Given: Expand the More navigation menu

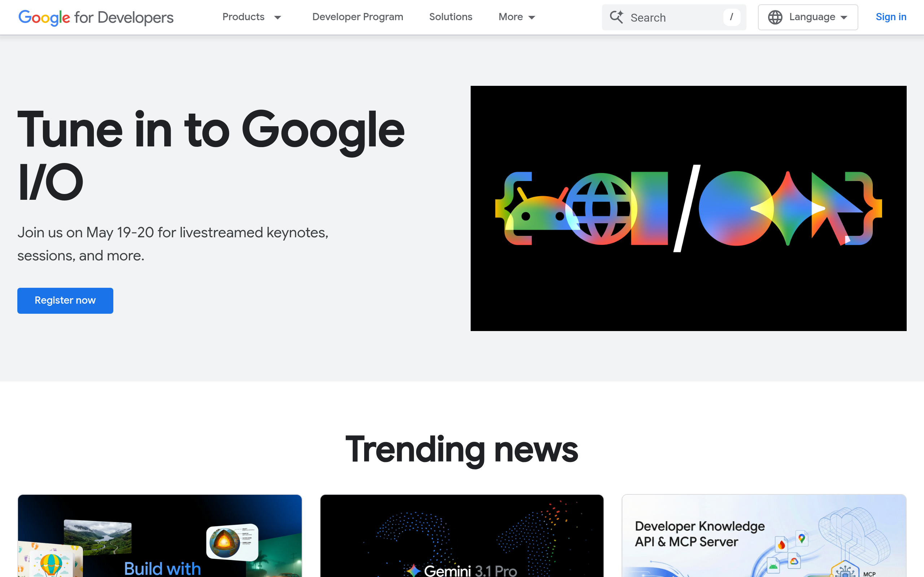Looking at the screenshot, I should tap(516, 17).
